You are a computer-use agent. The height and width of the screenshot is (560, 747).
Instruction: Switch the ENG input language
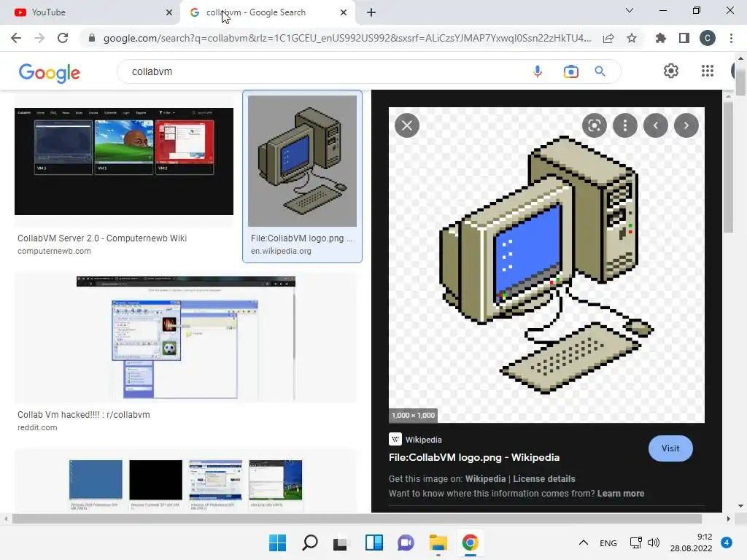608,543
